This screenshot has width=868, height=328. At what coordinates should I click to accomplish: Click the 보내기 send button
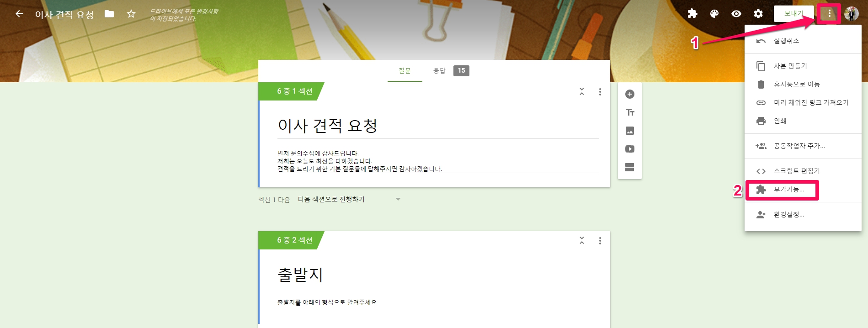coord(793,14)
